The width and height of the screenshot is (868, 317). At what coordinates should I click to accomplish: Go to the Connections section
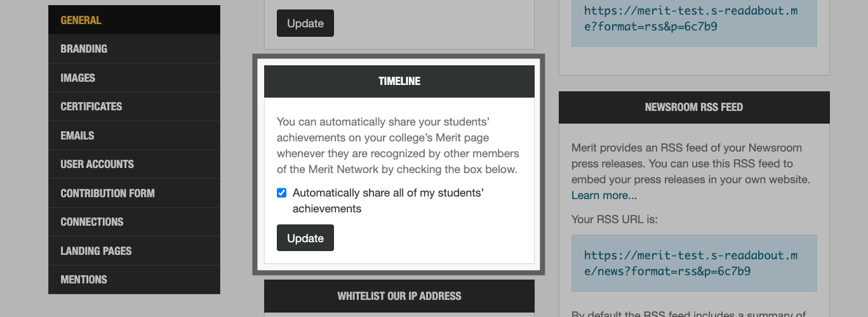(92, 222)
